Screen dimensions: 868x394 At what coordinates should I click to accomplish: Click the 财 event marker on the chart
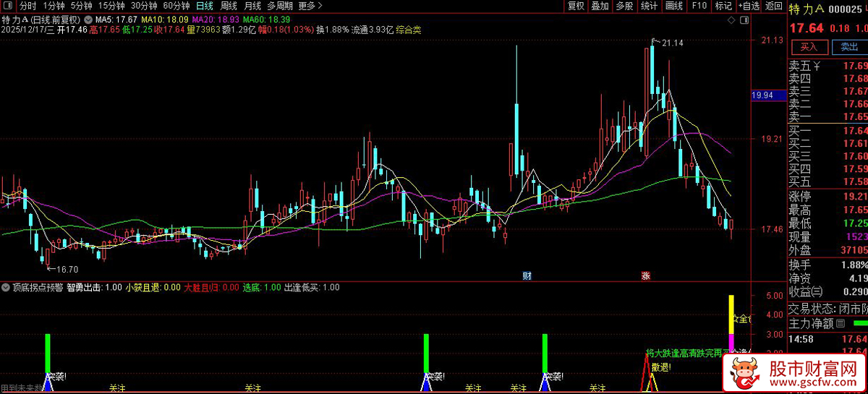(x=527, y=276)
